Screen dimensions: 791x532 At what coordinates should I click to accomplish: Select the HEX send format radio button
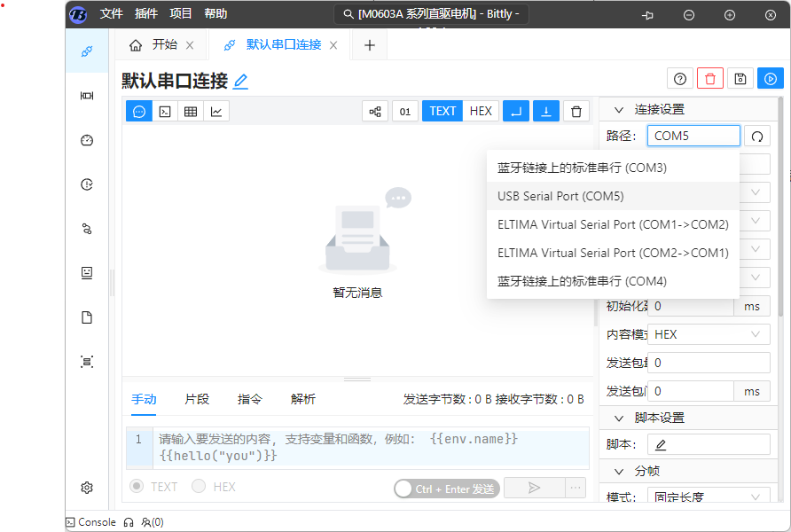tap(200, 487)
